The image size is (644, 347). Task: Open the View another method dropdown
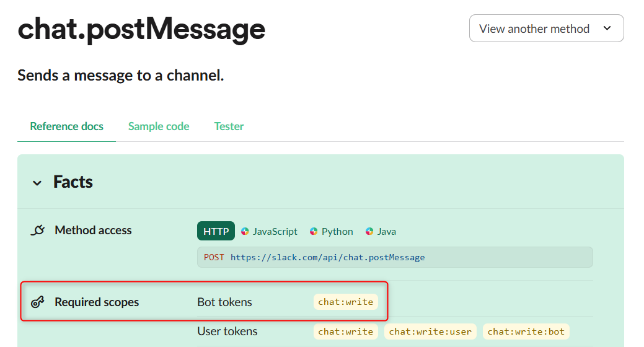coord(546,29)
